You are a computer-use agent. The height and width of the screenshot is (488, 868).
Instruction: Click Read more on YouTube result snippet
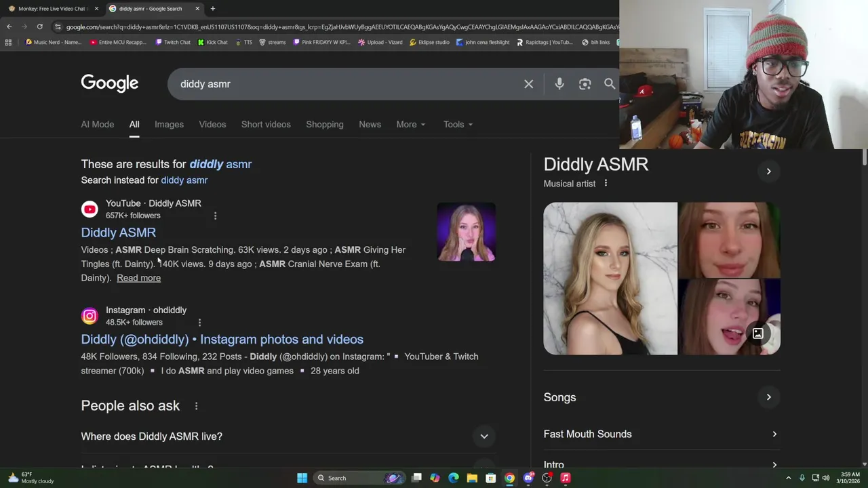tap(138, 278)
